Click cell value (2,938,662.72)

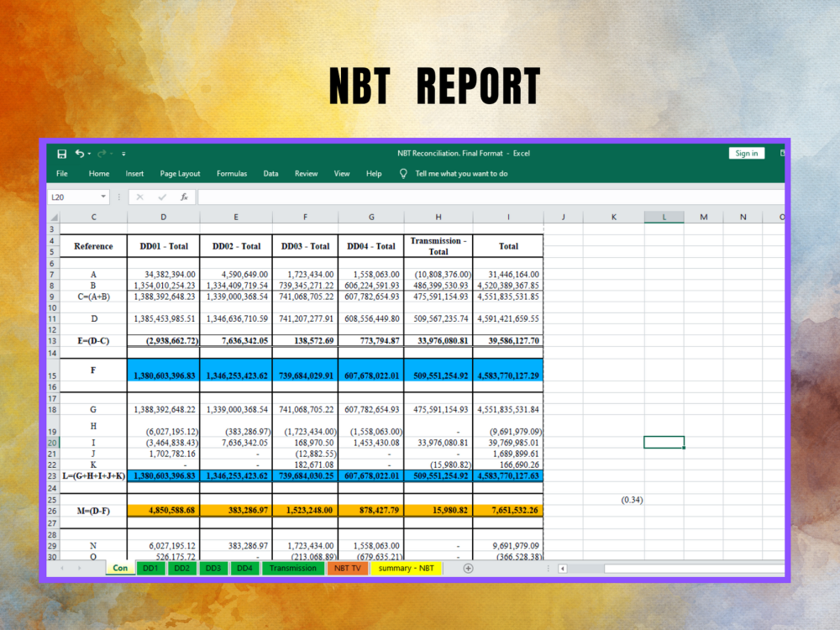(x=164, y=341)
